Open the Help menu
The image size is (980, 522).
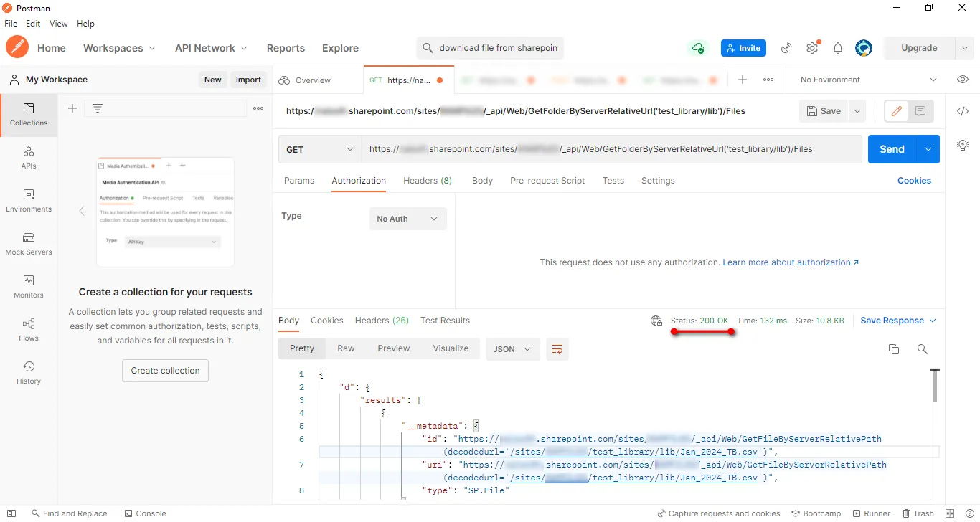click(x=85, y=24)
